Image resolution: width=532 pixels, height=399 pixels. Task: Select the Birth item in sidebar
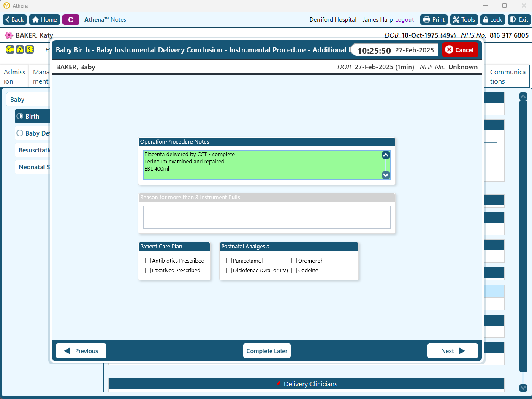click(x=33, y=117)
